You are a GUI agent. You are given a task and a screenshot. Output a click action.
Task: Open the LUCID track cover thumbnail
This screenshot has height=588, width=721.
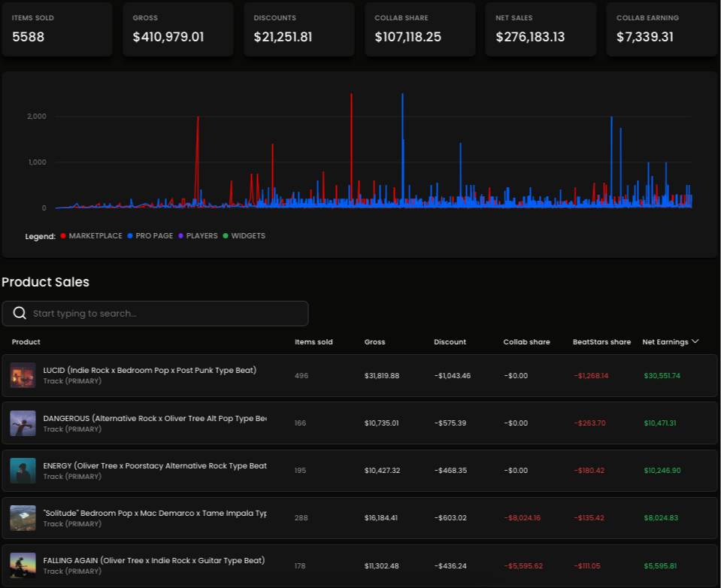(x=23, y=375)
